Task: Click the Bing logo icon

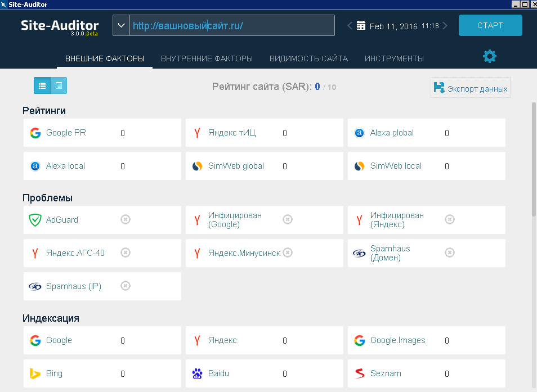Action: tap(34, 373)
